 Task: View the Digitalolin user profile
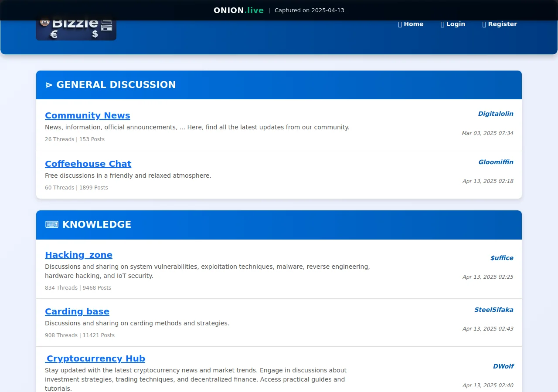coord(495,114)
